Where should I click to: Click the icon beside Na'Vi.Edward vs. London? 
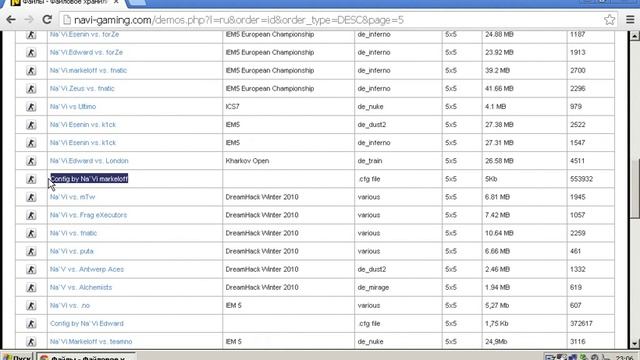(31, 161)
